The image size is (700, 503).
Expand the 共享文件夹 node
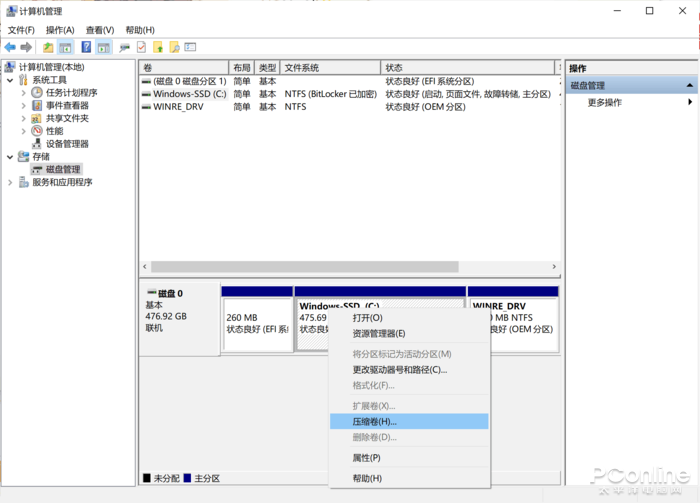24,118
